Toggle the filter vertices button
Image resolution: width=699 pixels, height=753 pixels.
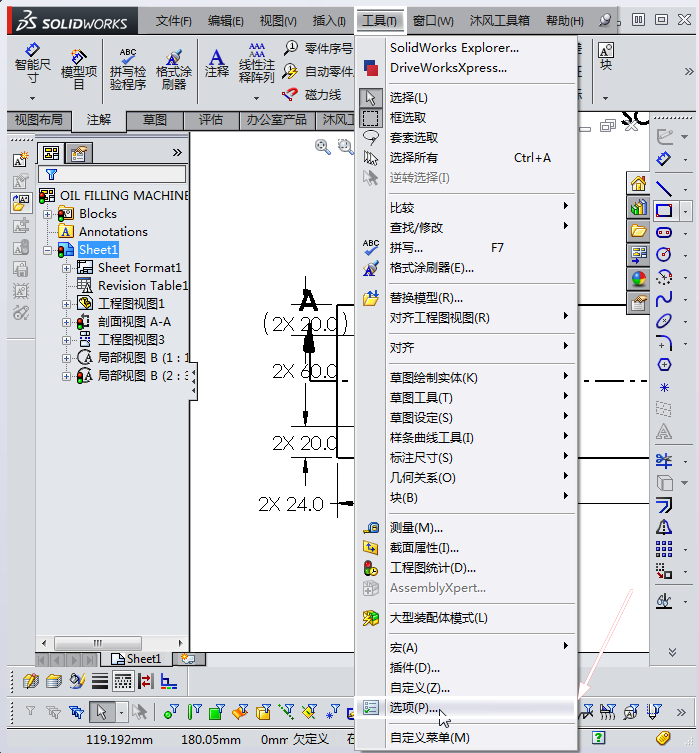click(171, 712)
